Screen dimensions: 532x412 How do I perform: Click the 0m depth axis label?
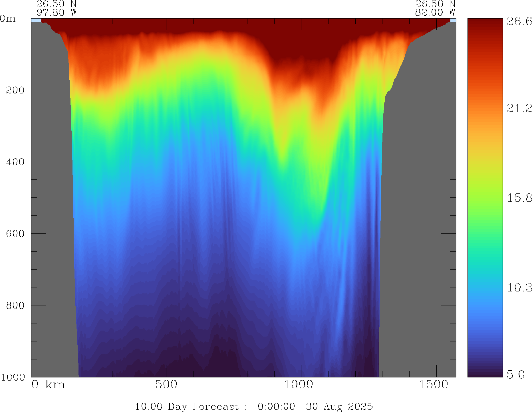(8, 19)
